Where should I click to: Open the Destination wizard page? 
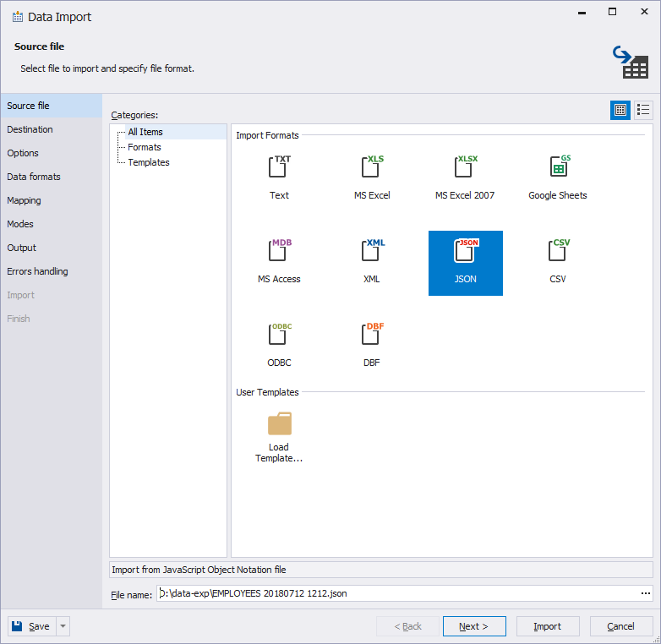(x=51, y=129)
